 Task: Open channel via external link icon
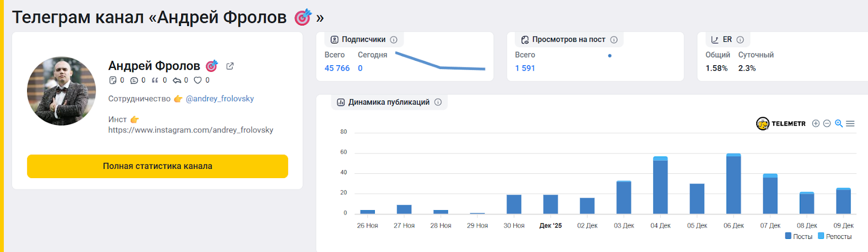230,66
